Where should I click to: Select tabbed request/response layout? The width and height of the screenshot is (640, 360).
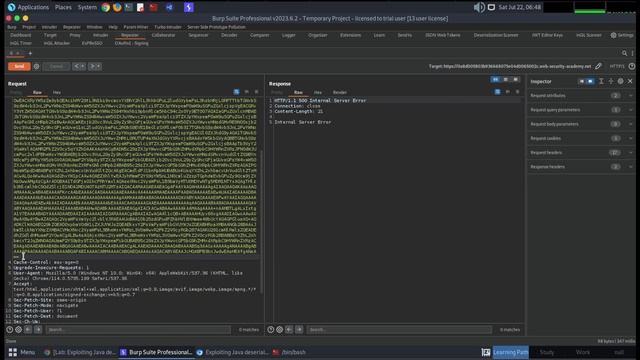pyautogui.click(x=516, y=79)
